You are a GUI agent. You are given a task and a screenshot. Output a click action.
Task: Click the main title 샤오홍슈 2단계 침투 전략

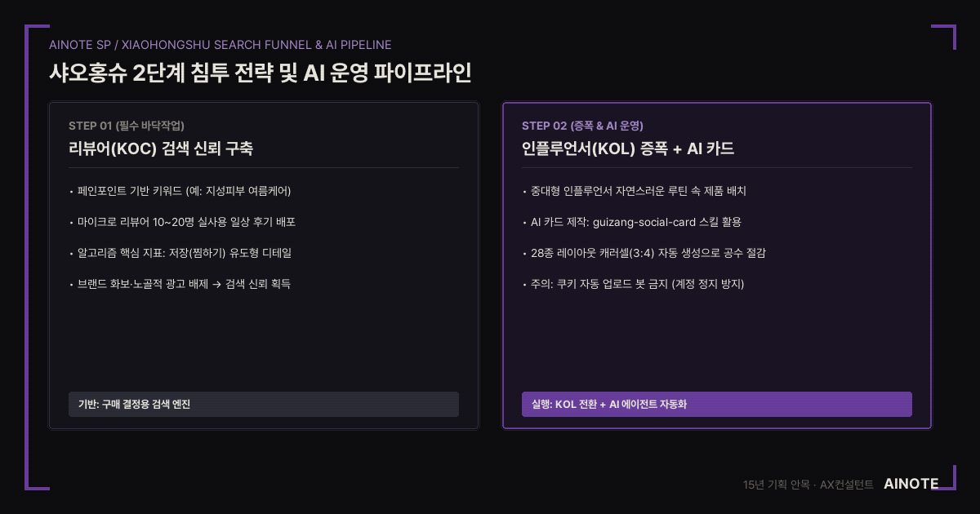pos(260,73)
